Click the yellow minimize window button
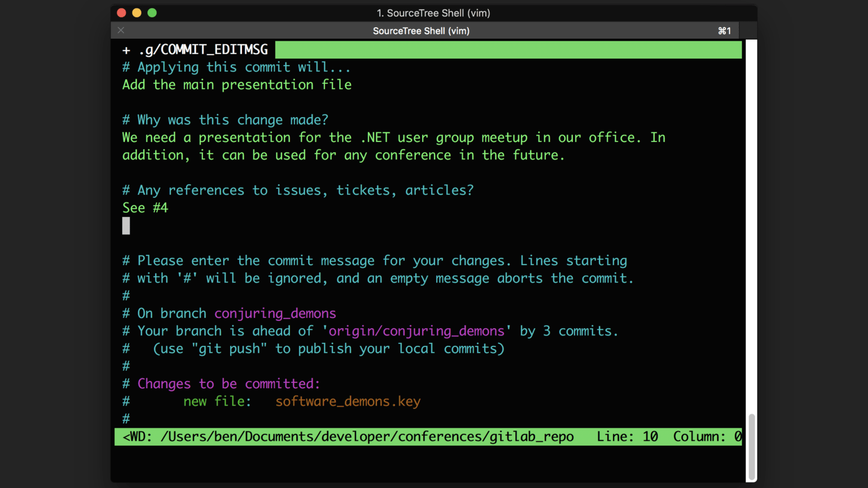 (x=137, y=13)
